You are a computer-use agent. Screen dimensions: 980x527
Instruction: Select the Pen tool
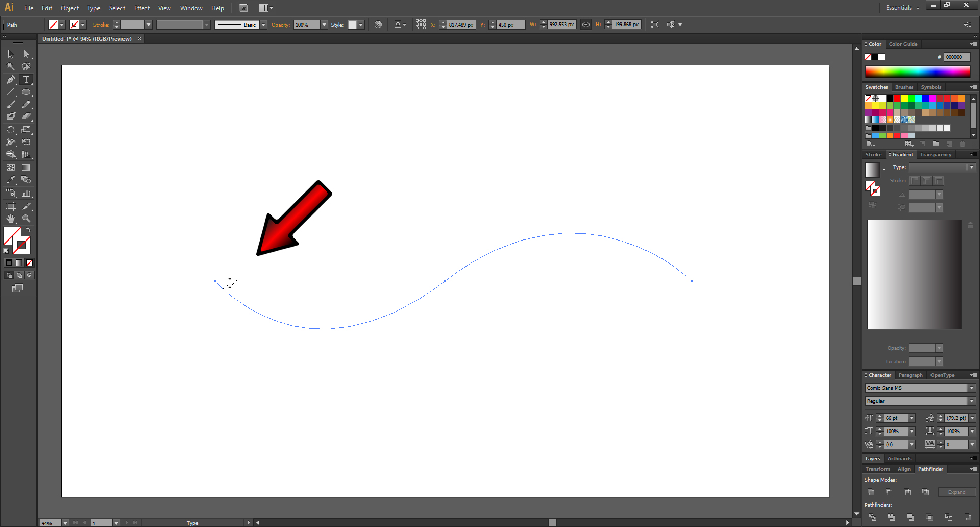(11, 80)
